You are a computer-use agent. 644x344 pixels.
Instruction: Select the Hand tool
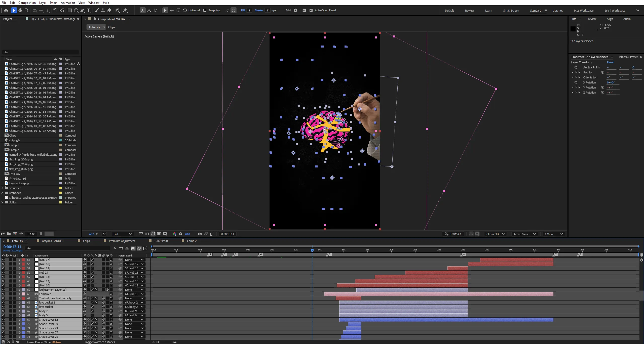point(20,10)
